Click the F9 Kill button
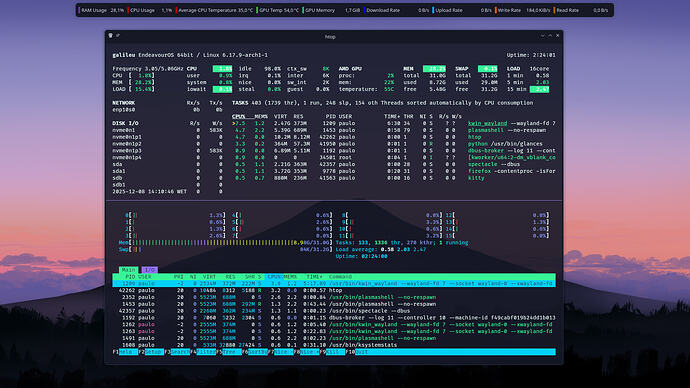The image size is (690, 388). click(333, 352)
